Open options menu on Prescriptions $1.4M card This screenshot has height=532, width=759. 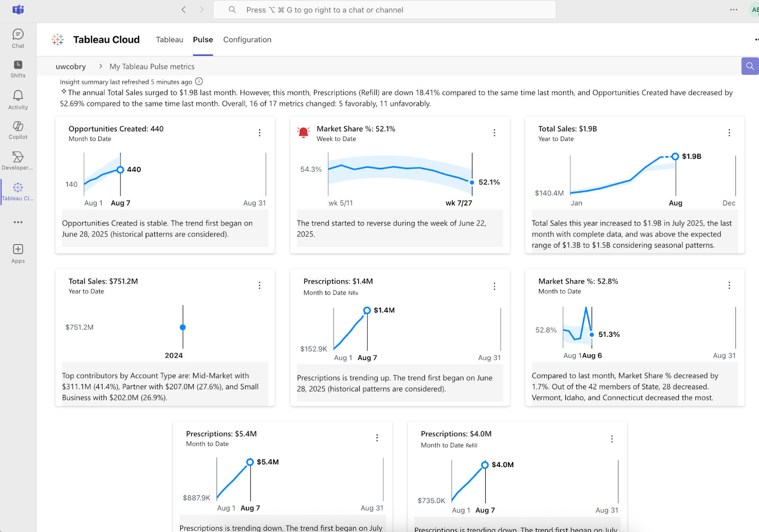click(x=494, y=286)
